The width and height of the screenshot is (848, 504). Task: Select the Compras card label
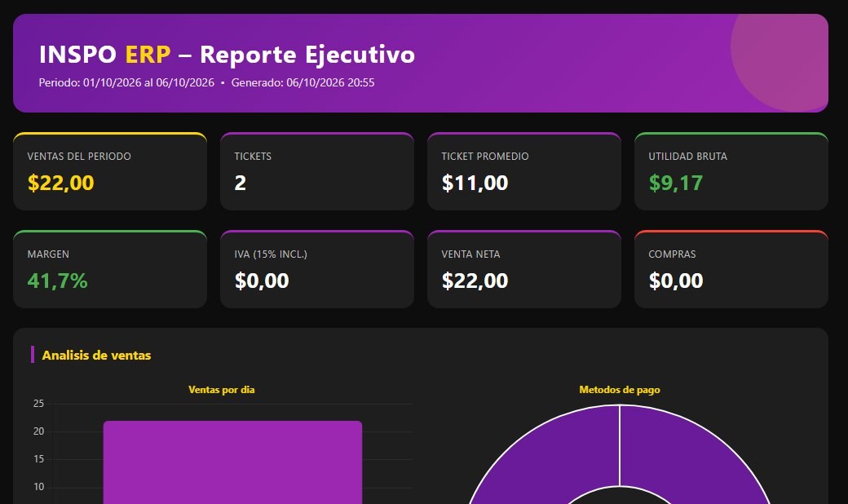pyautogui.click(x=672, y=254)
